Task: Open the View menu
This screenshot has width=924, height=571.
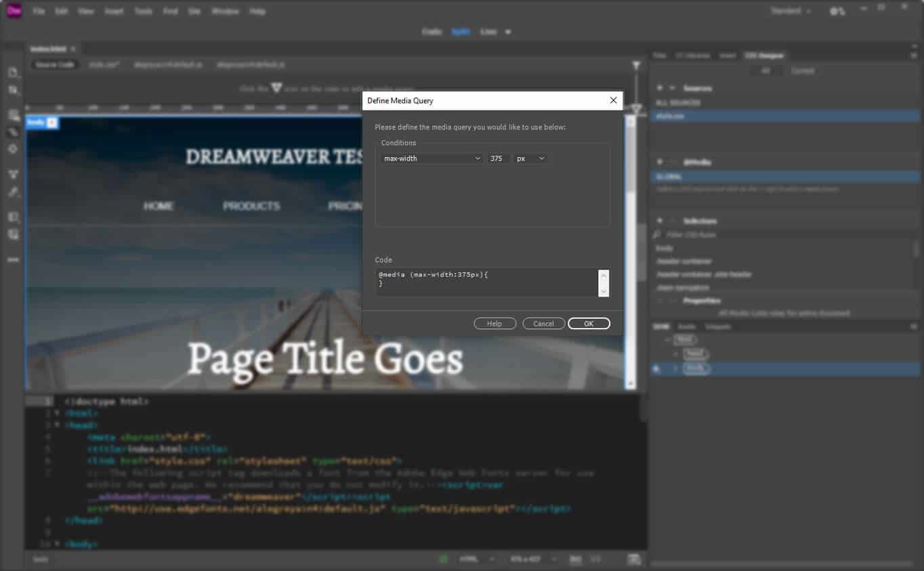Action: (x=86, y=12)
